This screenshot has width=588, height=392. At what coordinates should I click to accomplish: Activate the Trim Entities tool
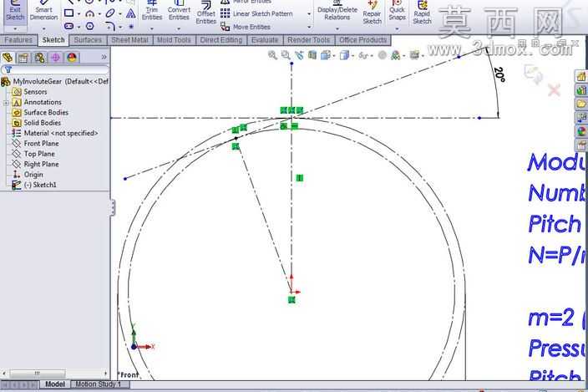[x=152, y=11]
